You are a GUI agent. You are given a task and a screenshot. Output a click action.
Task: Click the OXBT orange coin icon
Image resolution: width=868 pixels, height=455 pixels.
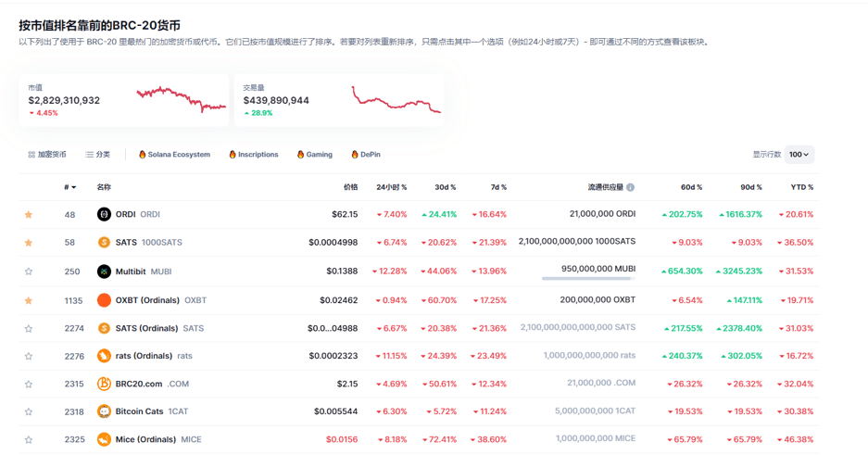tap(104, 300)
